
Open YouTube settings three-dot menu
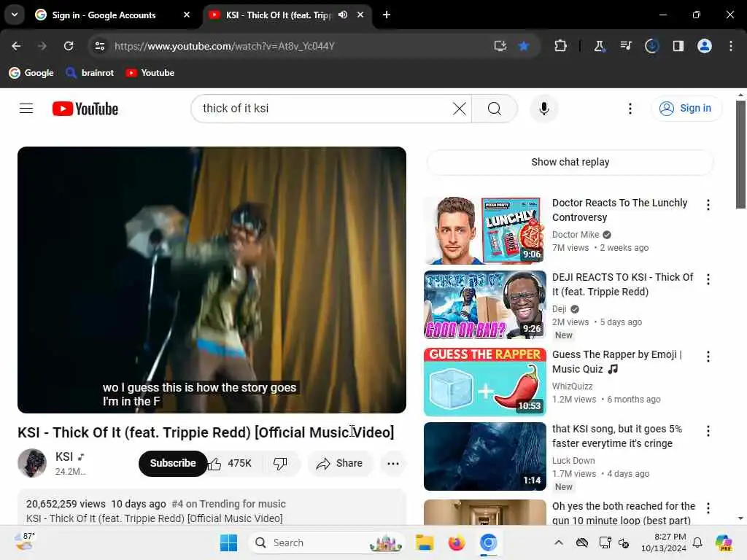630,109
